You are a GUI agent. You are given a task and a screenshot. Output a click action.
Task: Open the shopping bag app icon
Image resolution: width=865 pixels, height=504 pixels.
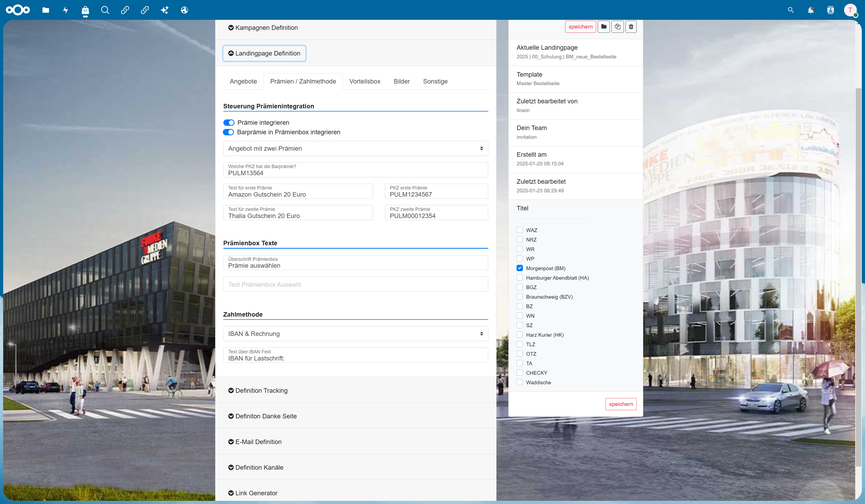point(85,10)
